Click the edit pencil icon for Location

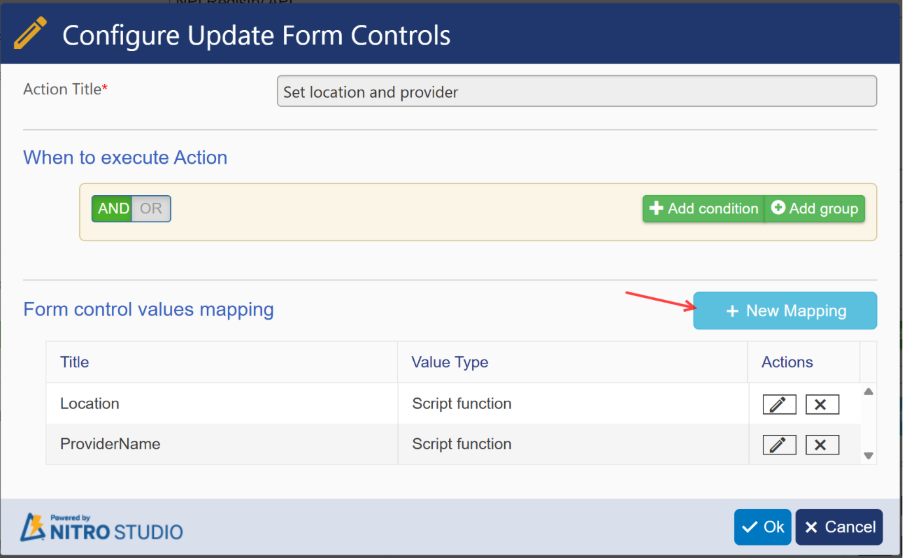(779, 404)
